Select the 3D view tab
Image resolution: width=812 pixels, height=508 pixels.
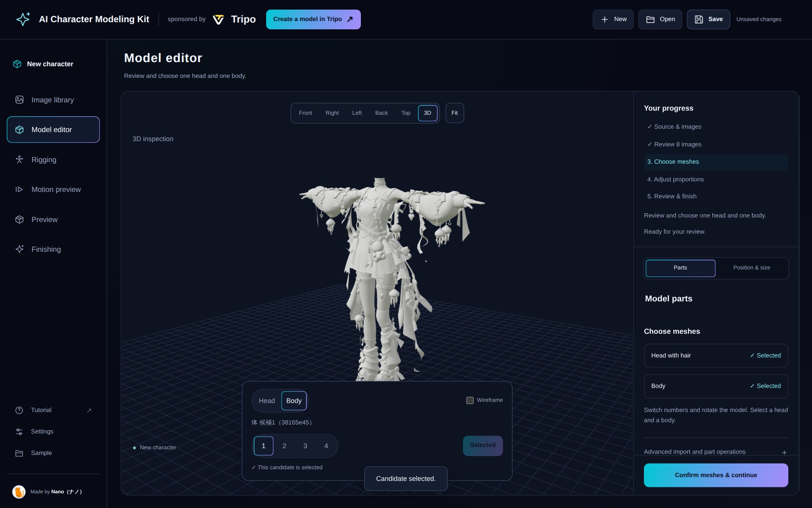[428, 113]
